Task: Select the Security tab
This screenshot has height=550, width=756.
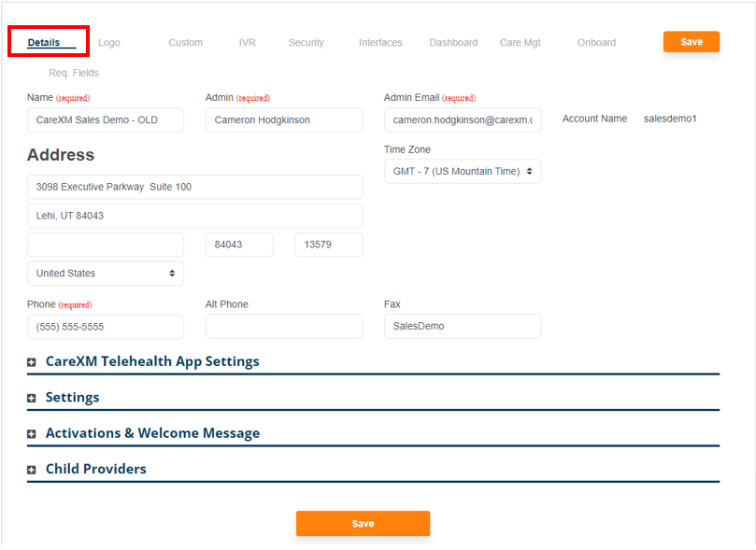Action: coord(306,43)
